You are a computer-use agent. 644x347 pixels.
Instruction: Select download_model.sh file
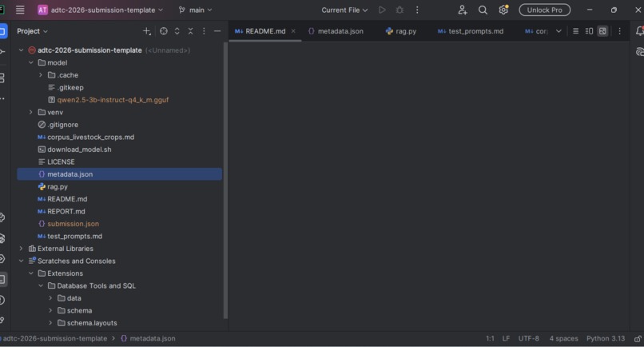75,150
